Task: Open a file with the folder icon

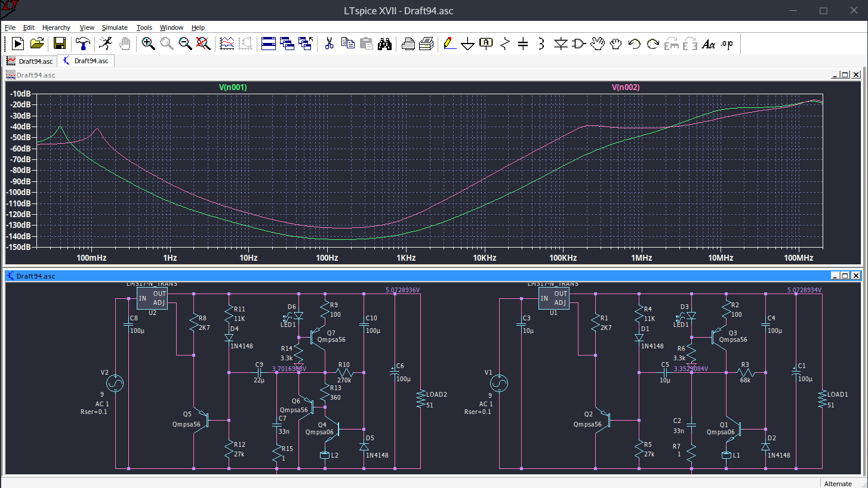Action: point(37,44)
